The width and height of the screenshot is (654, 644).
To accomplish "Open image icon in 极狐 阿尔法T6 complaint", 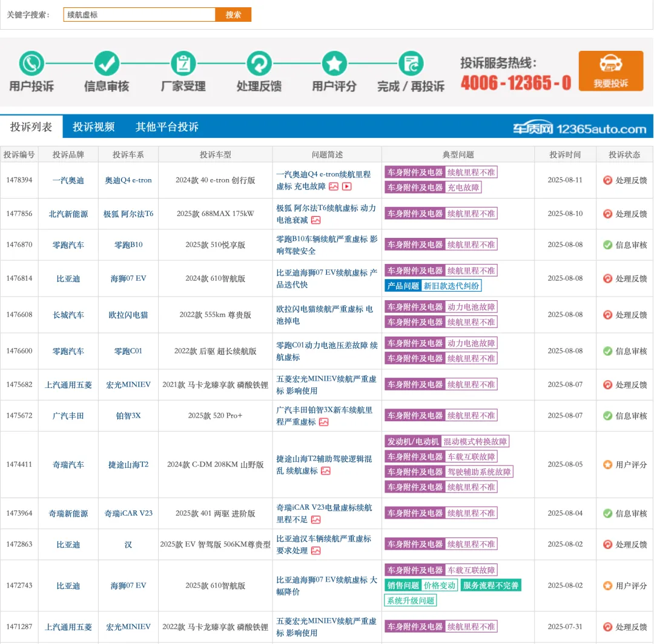I will [315, 220].
